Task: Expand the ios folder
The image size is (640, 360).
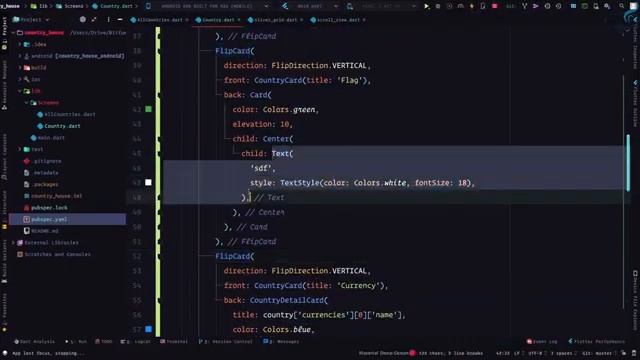Action: tap(20, 79)
